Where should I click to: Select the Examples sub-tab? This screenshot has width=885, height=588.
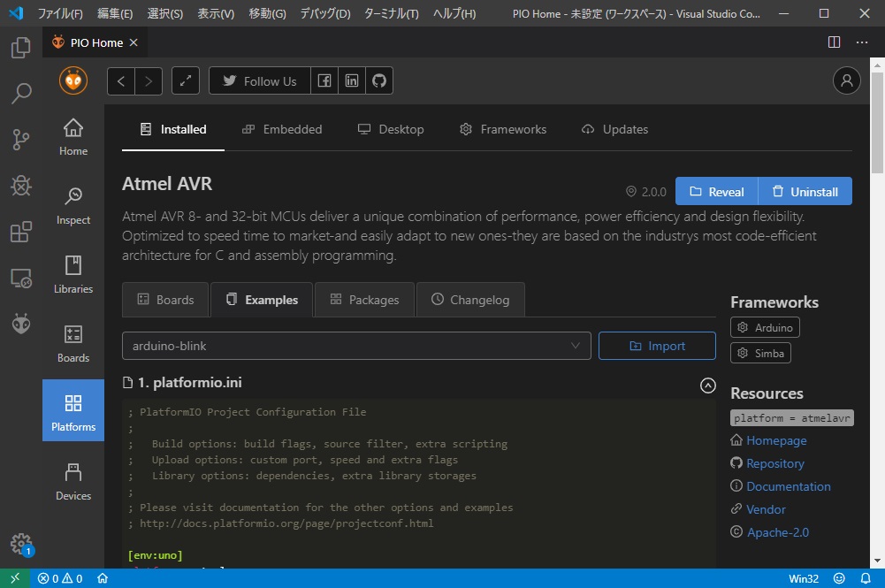[x=262, y=300]
